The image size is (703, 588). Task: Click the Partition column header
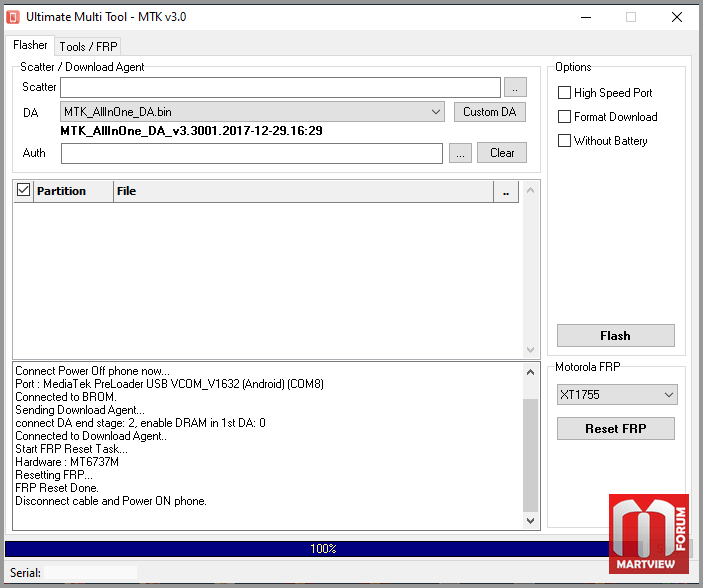[73, 192]
